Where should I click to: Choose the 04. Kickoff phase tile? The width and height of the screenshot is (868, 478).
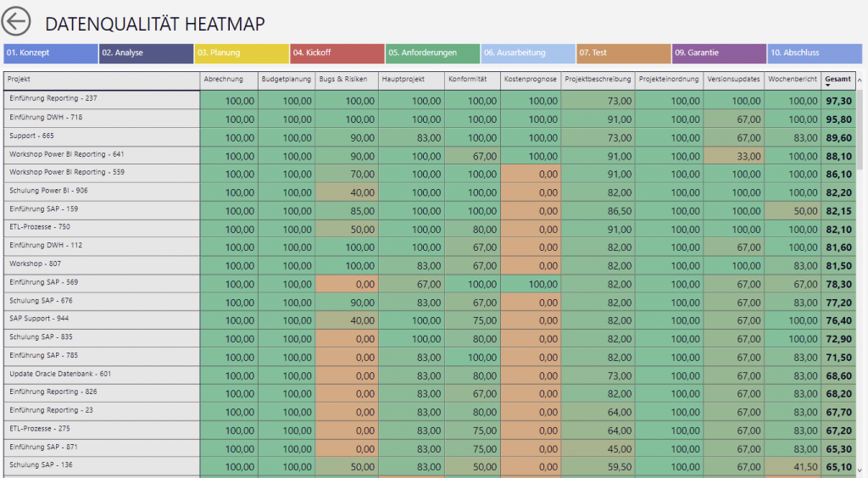pos(337,53)
